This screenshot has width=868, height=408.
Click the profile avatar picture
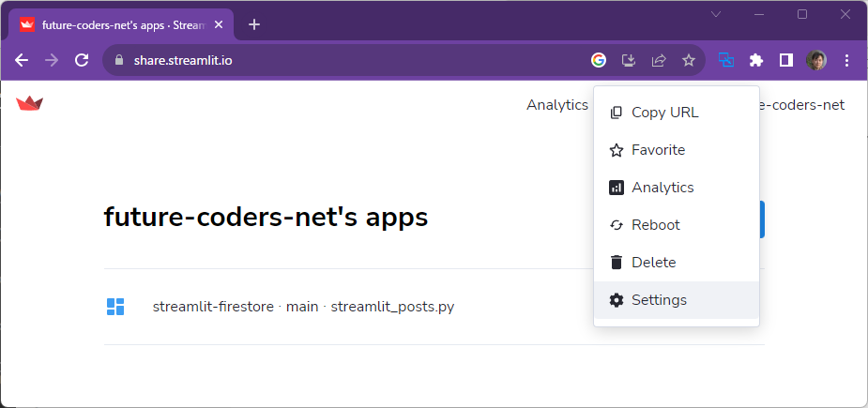point(816,60)
